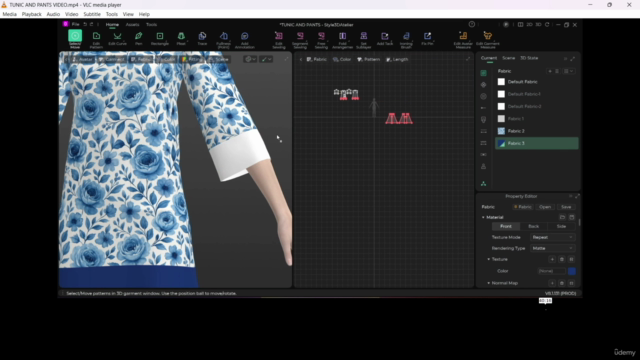Screen dimensions: 640x360
Task: Click the blue texture color swatch
Action: coord(571,271)
